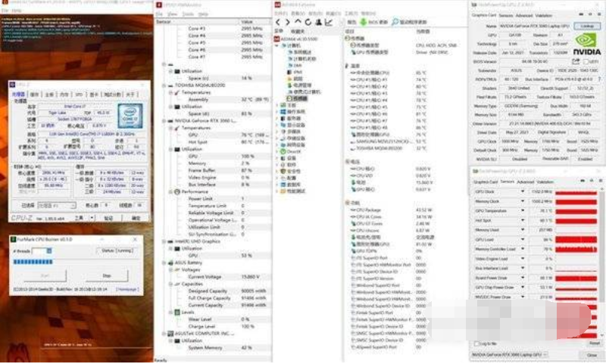Expand DirectX node arrow in AIDA64
Screen dimensions: 609x364
pos(277,151)
